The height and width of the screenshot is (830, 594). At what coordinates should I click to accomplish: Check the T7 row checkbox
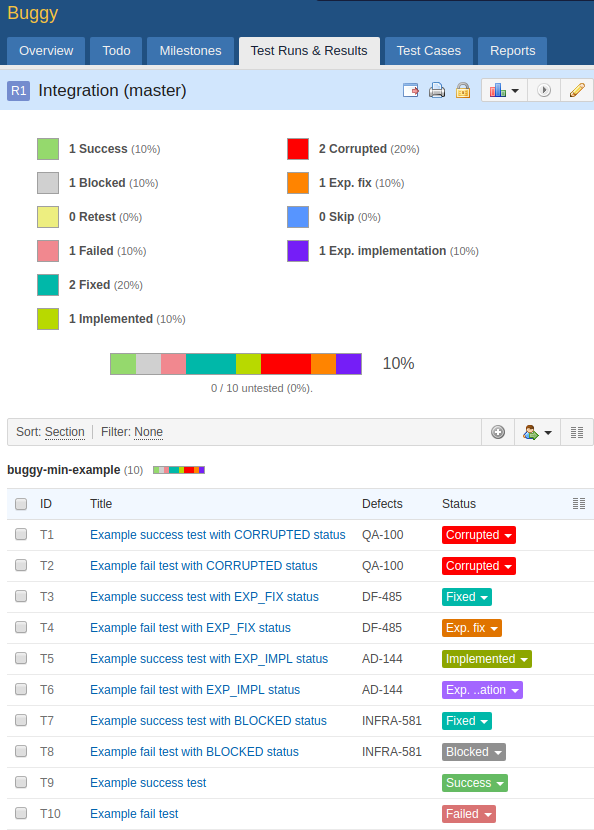(21, 720)
